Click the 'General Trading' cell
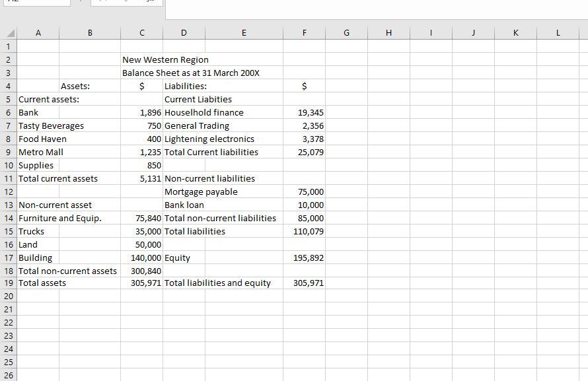This screenshot has width=588, height=381. (x=184, y=126)
